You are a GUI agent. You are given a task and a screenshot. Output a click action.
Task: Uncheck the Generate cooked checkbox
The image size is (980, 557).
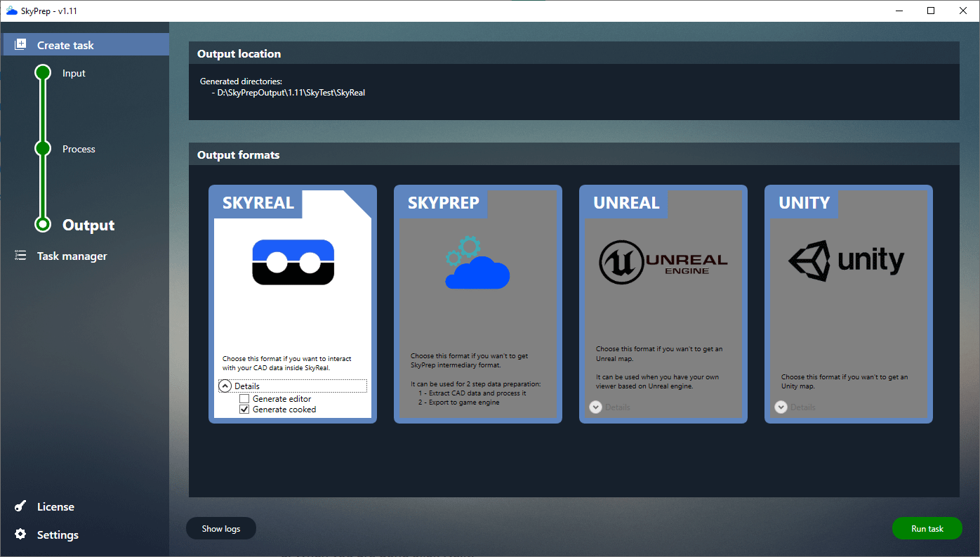(244, 409)
